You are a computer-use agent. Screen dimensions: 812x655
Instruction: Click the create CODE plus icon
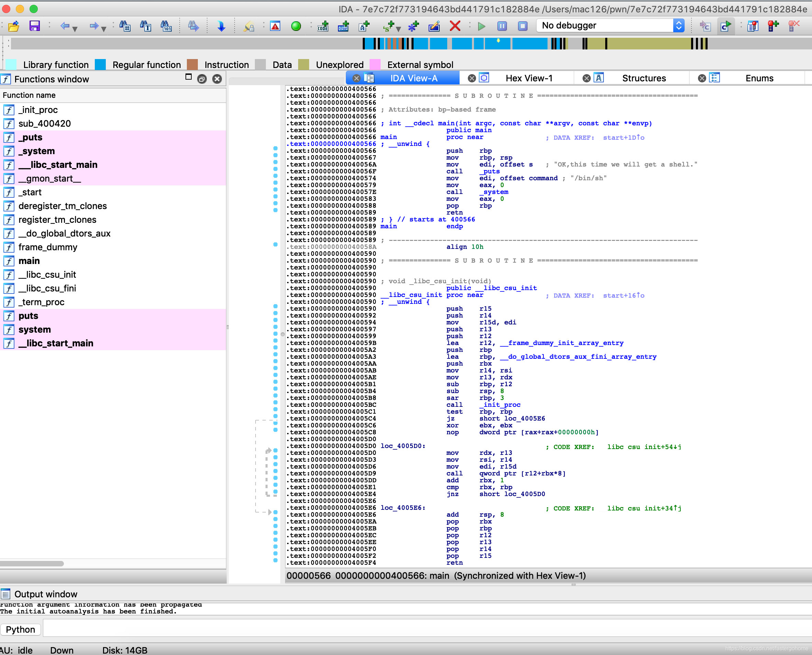tap(323, 26)
